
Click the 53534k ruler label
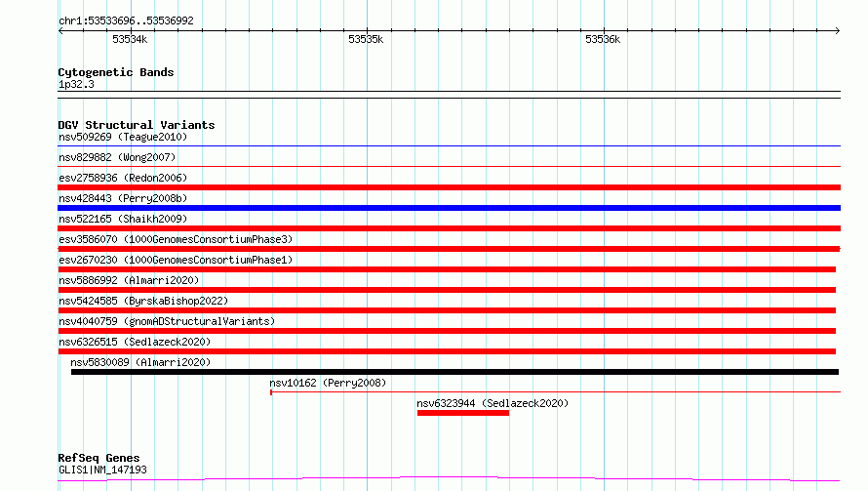coord(130,39)
